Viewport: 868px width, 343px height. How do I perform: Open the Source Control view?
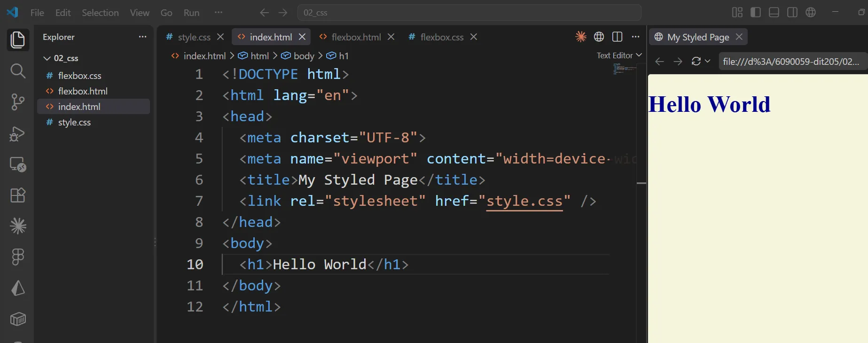(x=17, y=102)
